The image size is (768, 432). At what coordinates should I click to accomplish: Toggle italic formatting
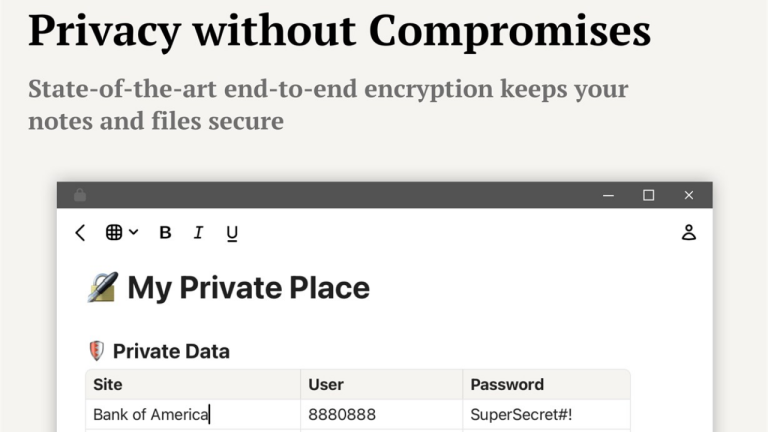198,232
